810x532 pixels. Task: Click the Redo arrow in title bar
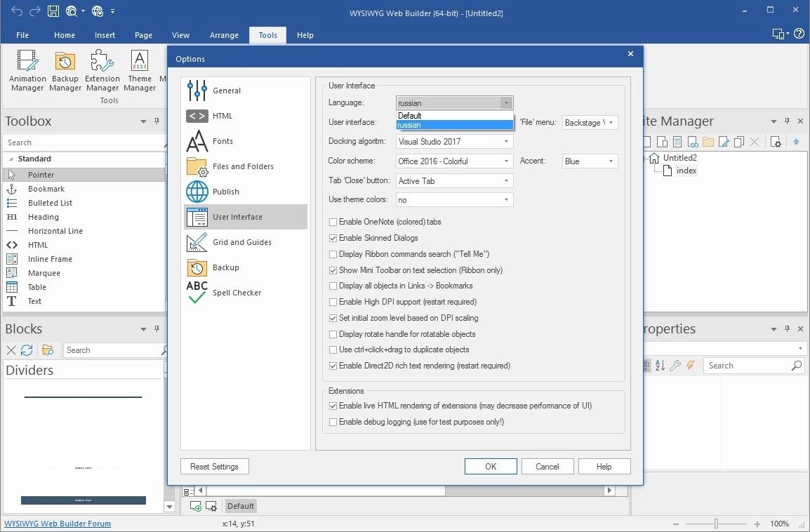click(x=34, y=11)
